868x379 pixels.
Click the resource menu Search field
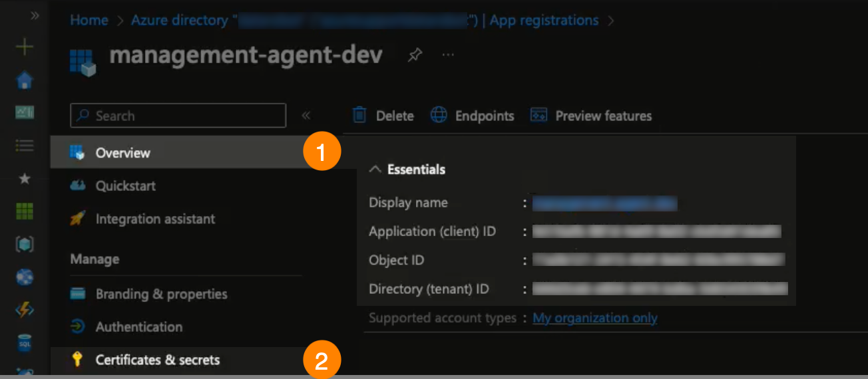178,116
